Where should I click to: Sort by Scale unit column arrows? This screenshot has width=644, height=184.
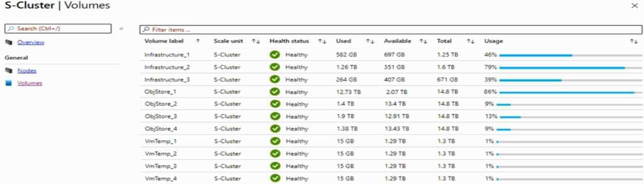(x=256, y=41)
